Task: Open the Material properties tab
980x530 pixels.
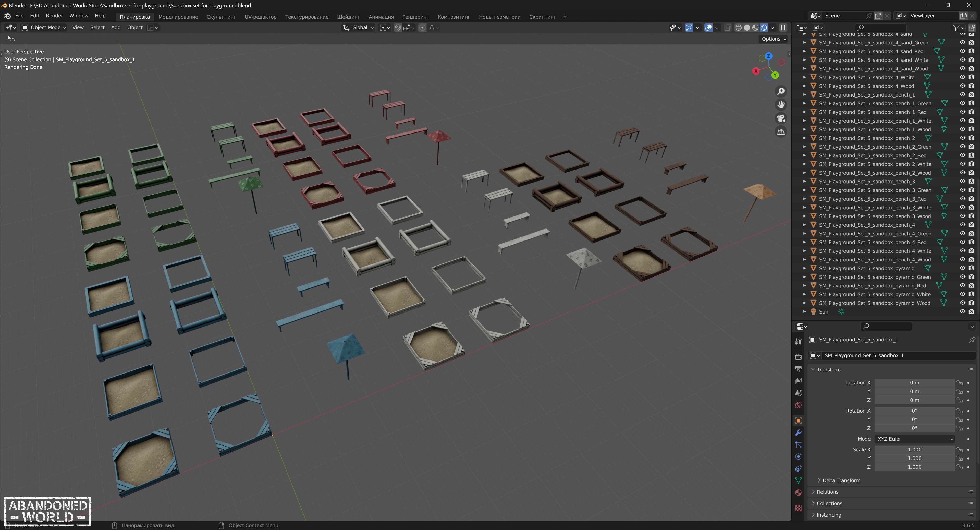Action: [798, 492]
